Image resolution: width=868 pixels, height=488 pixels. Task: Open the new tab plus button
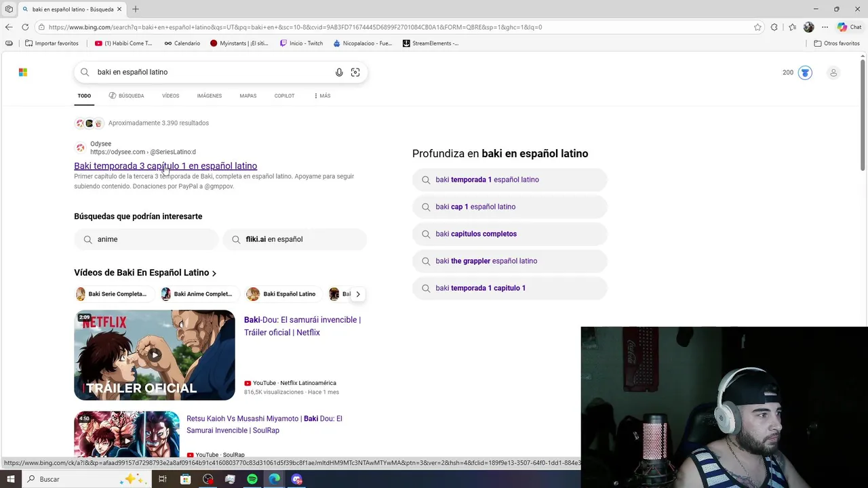[x=136, y=9]
